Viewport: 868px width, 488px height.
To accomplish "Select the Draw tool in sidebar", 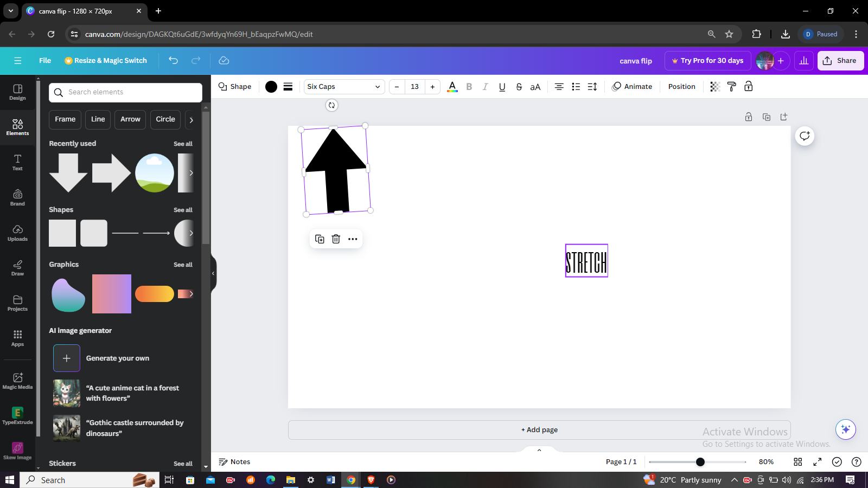I will coord(17,268).
